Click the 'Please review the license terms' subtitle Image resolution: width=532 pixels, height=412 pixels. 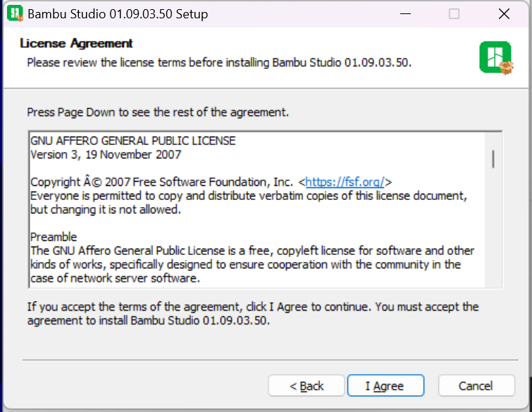pos(219,63)
